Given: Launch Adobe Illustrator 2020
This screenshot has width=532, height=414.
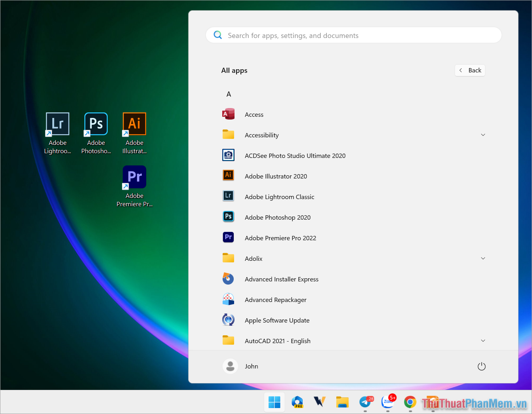Looking at the screenshot, I should (x=276, y=176).
